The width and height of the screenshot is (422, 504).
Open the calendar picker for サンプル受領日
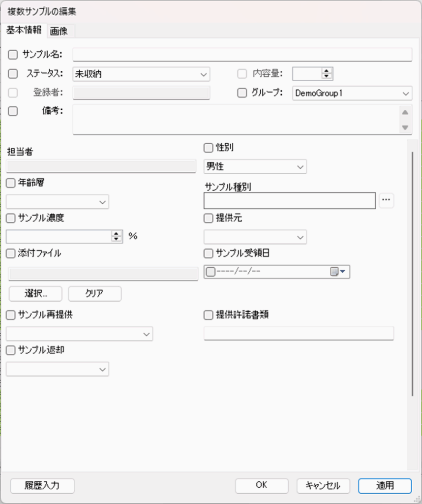[338, 272]
